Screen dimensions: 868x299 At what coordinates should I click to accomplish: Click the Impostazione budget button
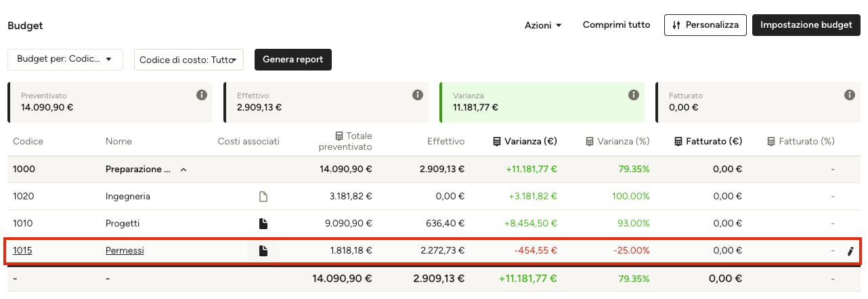(x=806, y=25)
